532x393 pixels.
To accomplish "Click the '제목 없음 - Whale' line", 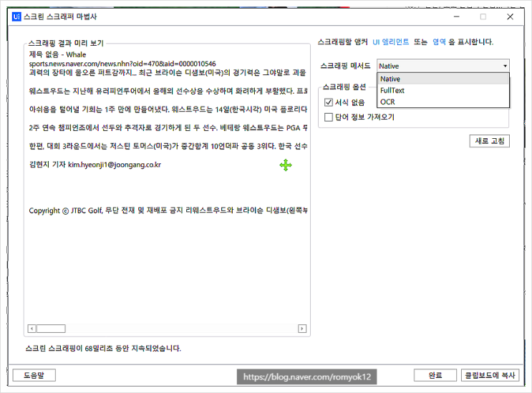I will click(57, 54).
